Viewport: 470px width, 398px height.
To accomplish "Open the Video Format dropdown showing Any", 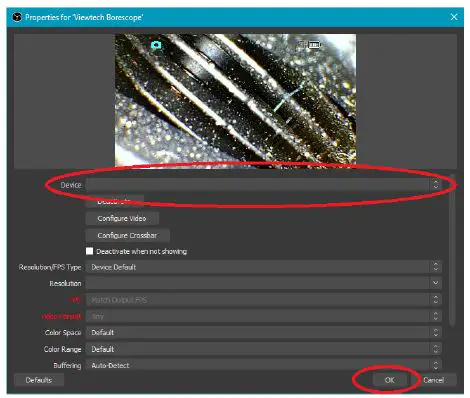I will pyautogui.click(x=263, y=316).
